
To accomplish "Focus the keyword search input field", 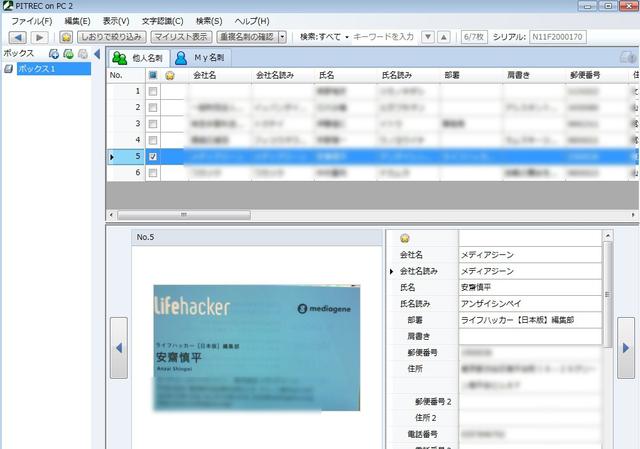I will [383, 37].
